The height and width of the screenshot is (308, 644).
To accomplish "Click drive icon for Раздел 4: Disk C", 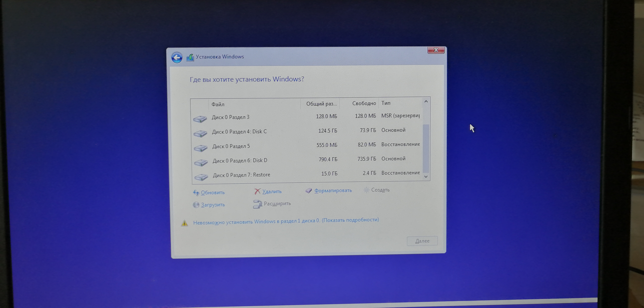I will (x=200, y=133).
